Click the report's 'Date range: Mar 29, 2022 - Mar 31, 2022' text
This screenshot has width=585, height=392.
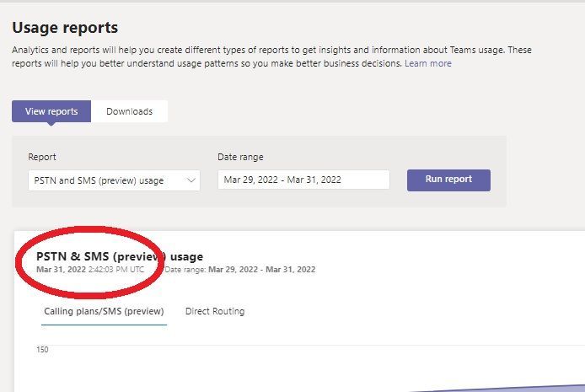click(240, 269)
